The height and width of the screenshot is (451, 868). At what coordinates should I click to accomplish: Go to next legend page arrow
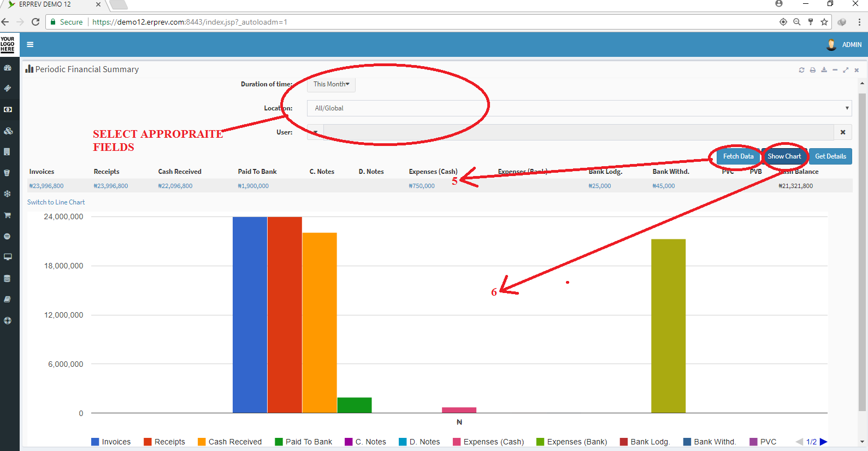click(x=824, y=442)
